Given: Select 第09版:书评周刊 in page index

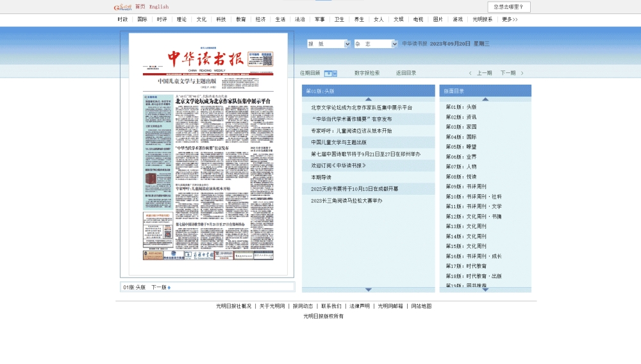Looking at the screenshot, I should 466,186.
